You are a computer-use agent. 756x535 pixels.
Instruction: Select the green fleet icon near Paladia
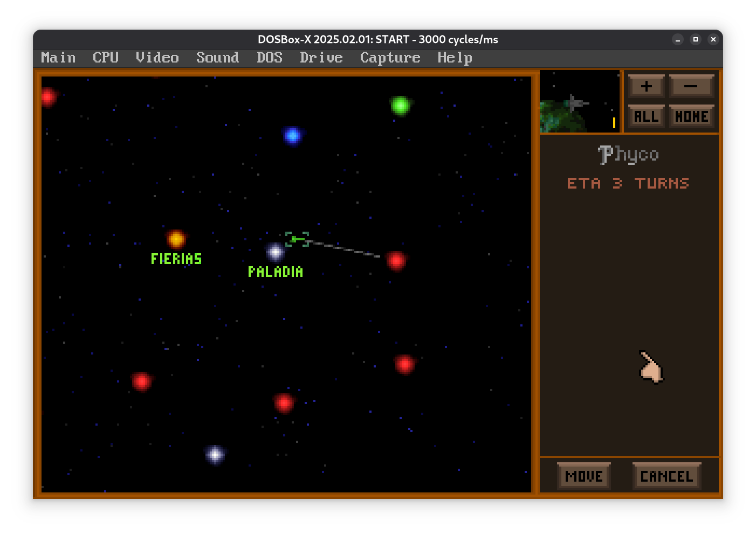[x=297, y=239]
